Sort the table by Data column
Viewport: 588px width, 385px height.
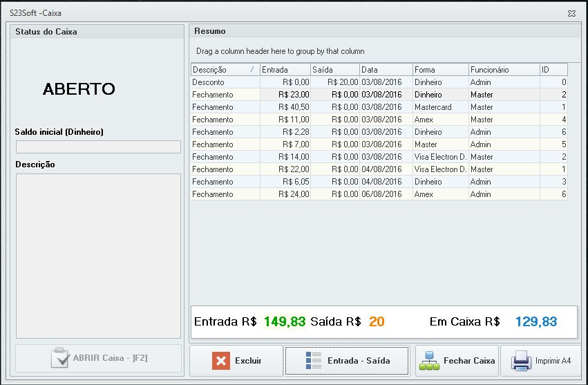(x=386, y=70)
